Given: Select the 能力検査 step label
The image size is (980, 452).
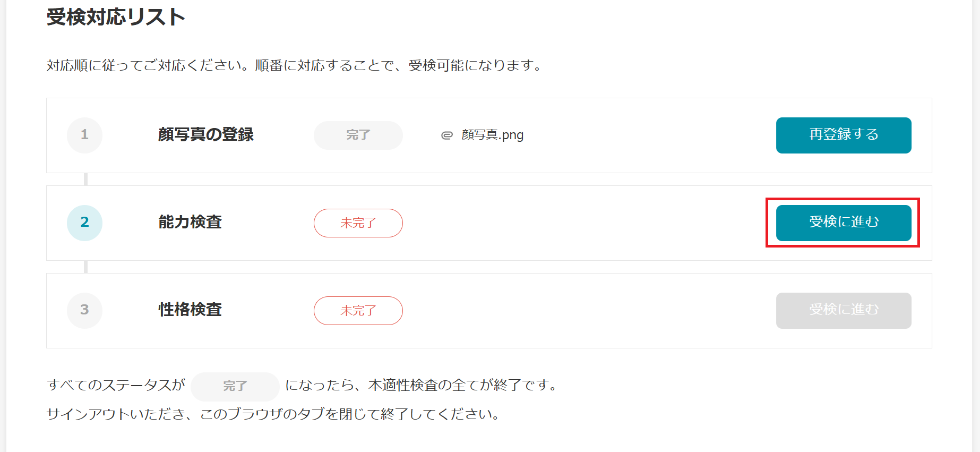Looking at the screenshot, I should [x=190, y=223].
